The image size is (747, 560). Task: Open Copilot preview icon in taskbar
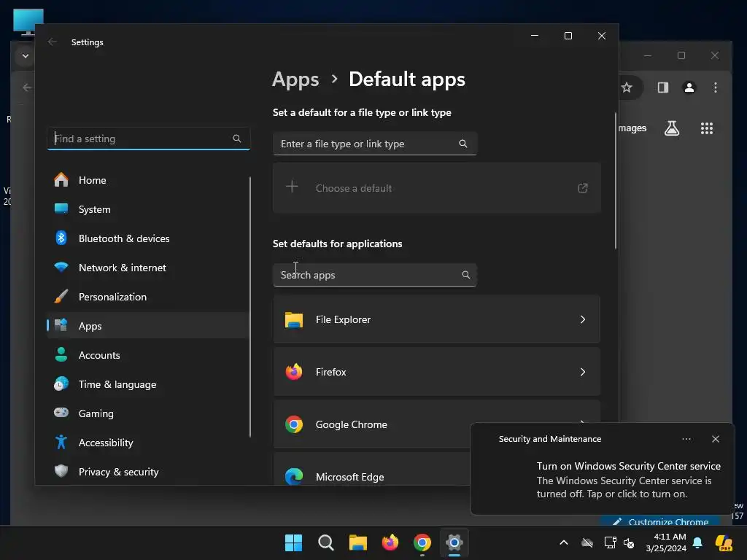pos(724,542)
